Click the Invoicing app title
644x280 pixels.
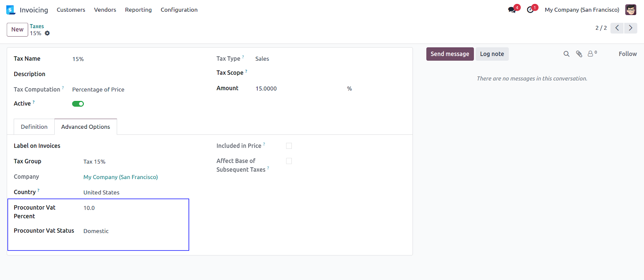(34, 10)
